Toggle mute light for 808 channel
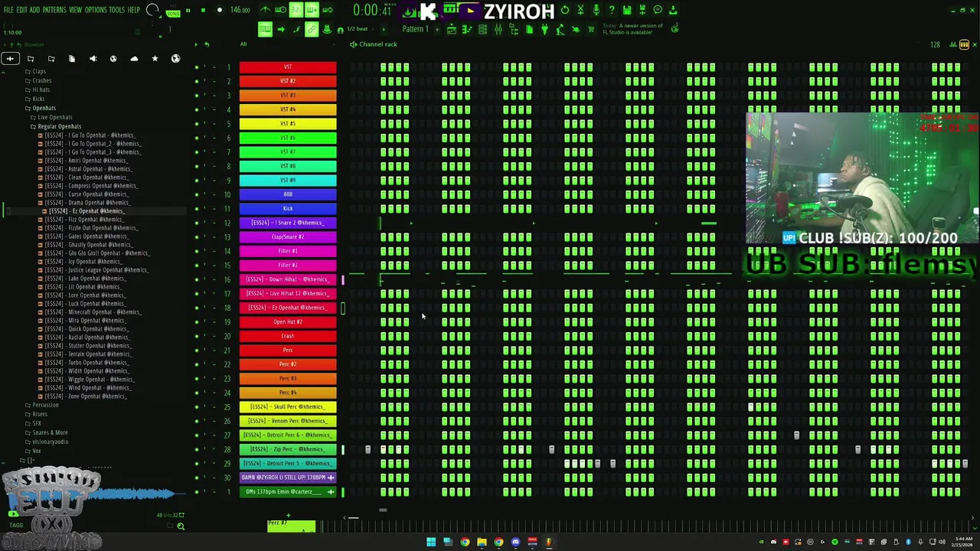Viewport: 980px width, 551px height. 197,194
